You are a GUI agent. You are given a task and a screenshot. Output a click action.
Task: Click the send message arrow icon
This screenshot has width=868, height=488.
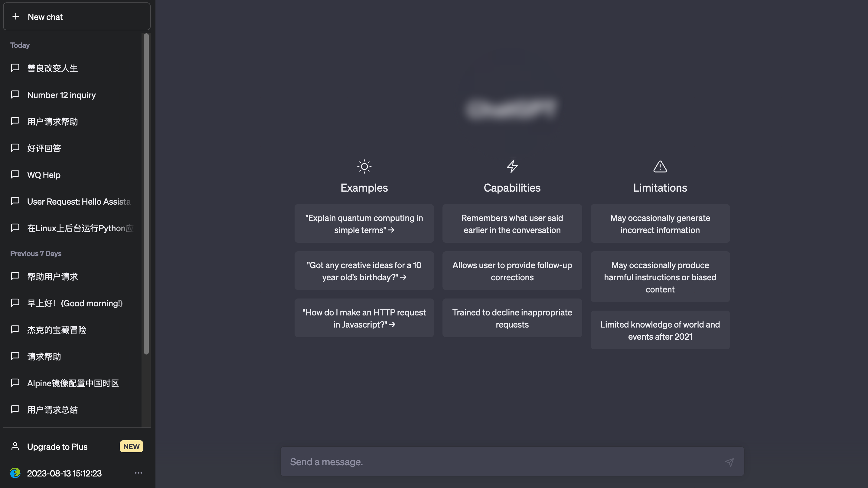(x=729, y=462)
